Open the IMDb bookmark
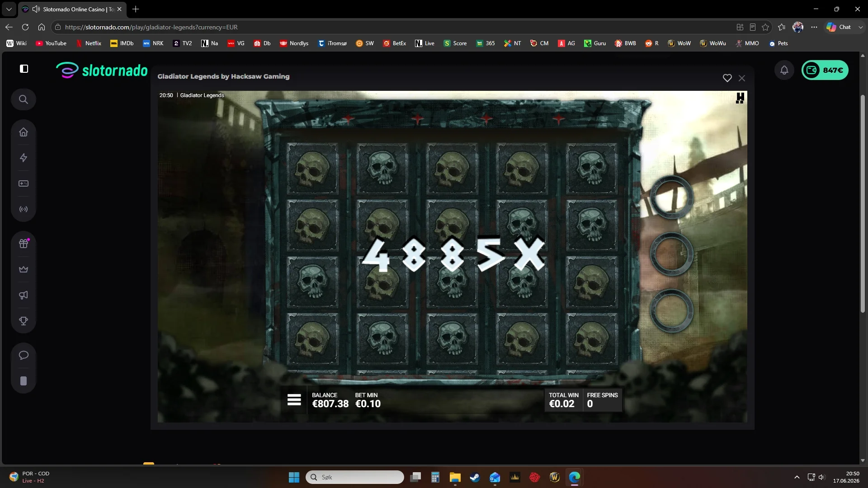The height and width of the screenshot is (488, 868). [122, 43]
